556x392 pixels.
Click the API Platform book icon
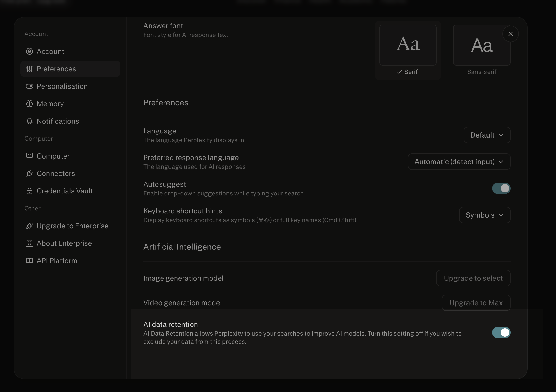29,261
